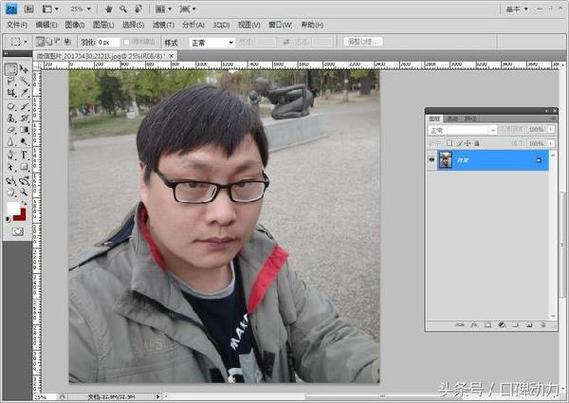
Task: Click the Hand tool in application bar
Action: pos(109,9)
